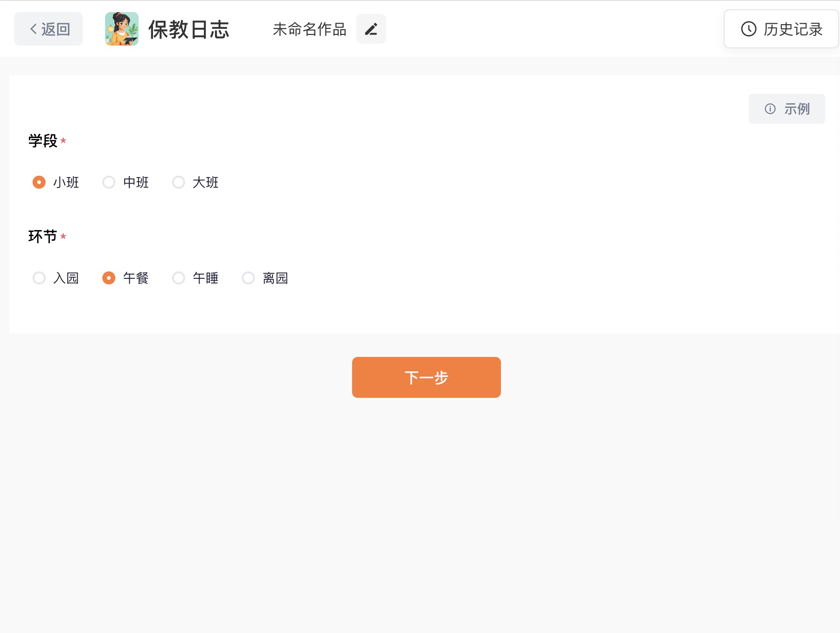Choose 午睡 as the activity stage
This screenshot has height=633, width=840.
[x=179, y=278]
